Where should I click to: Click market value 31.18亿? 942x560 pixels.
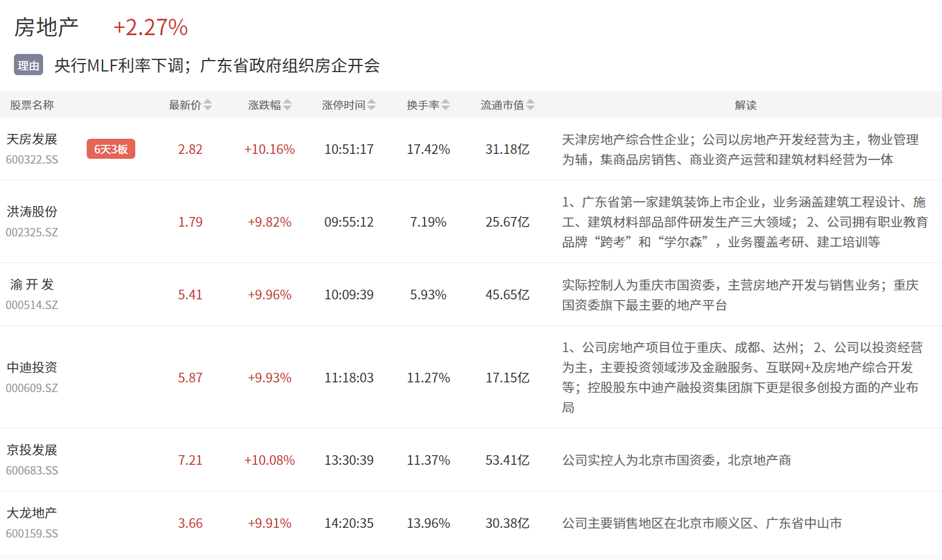507,149
